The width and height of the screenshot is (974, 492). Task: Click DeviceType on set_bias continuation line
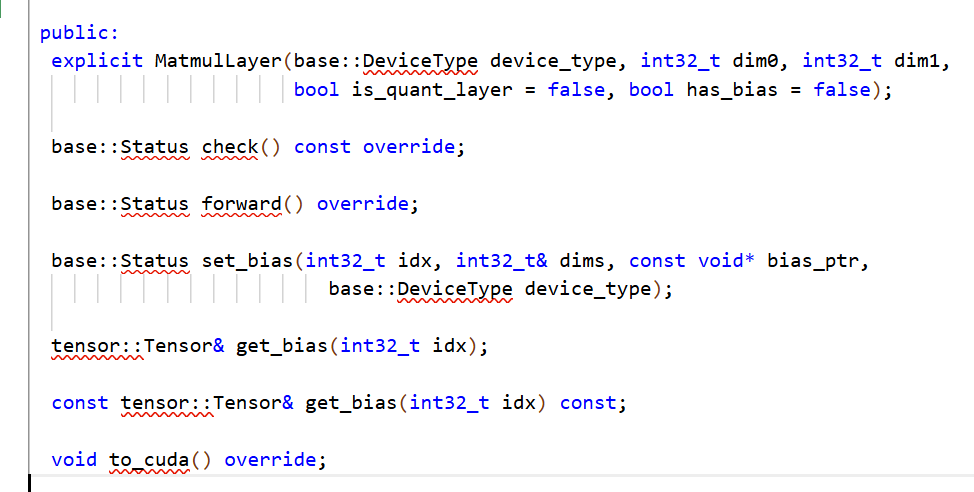click(455, 289)
